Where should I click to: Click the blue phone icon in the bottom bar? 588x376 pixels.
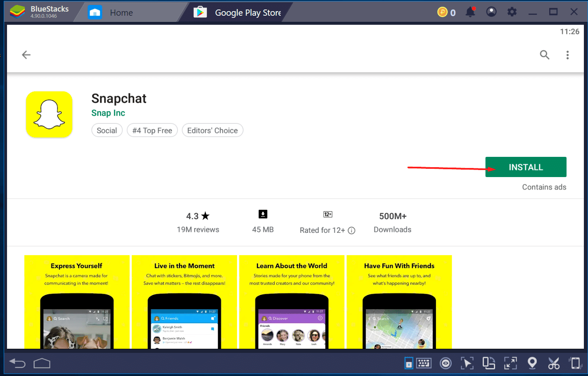[408, 363]
